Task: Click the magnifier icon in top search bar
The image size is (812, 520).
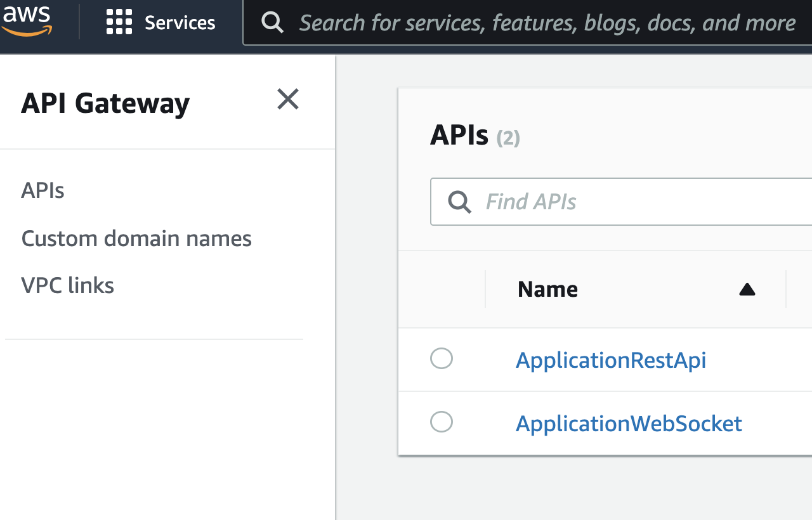Action: pos(272,22)
